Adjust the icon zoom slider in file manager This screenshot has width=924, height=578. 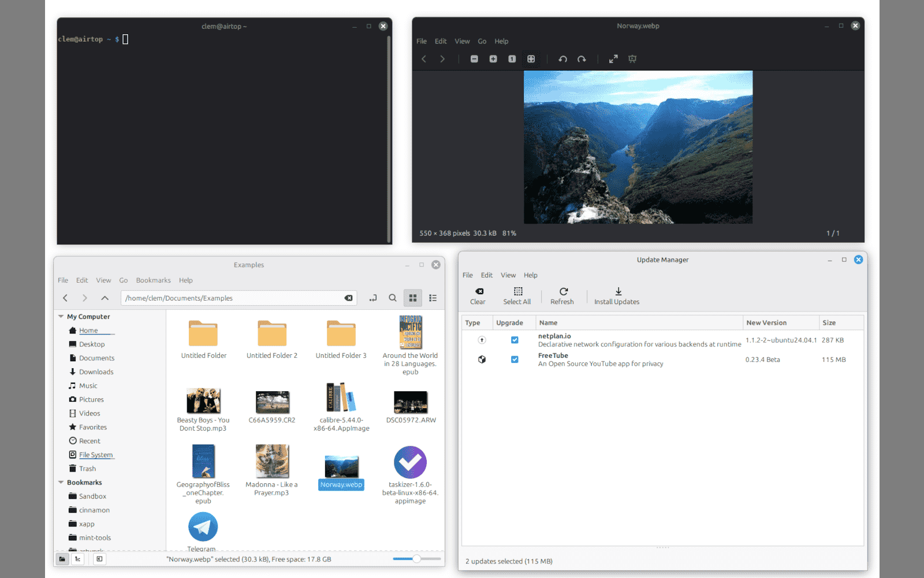(416, 559)
